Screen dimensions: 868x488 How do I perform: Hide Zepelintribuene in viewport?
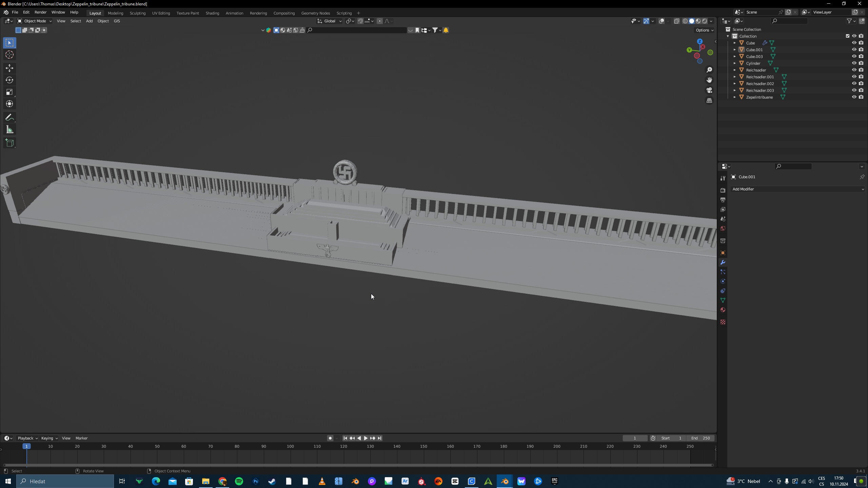(854, 97)
